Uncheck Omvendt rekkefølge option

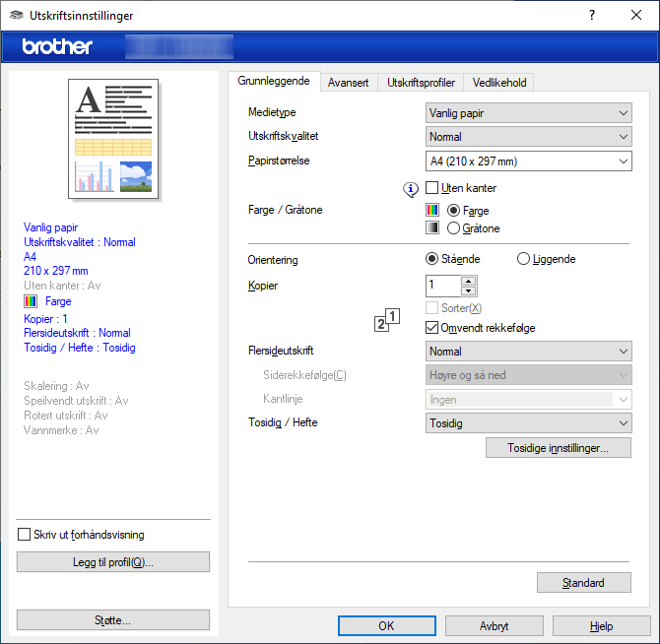[431, 327]
